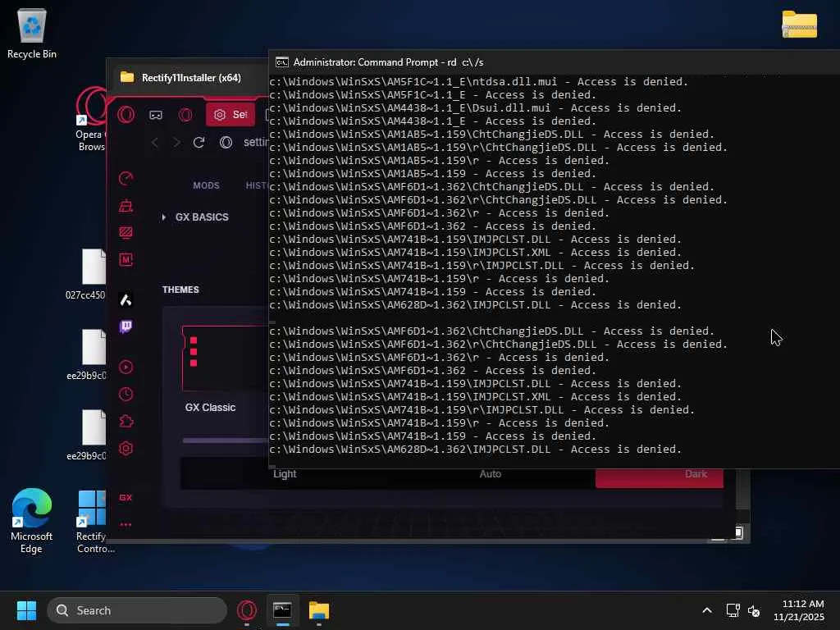840x630 pixels.
Task: Choose the Light theme mode
Action: tap(285, 474)
